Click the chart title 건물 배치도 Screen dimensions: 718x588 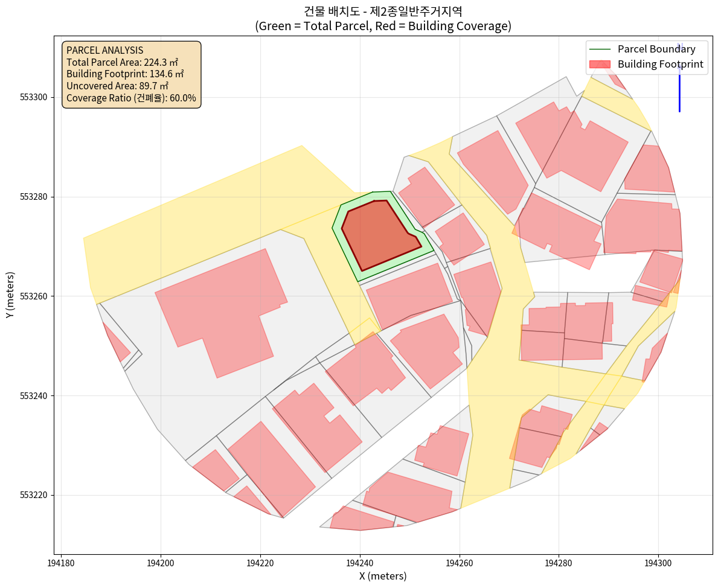click(383, 11)
